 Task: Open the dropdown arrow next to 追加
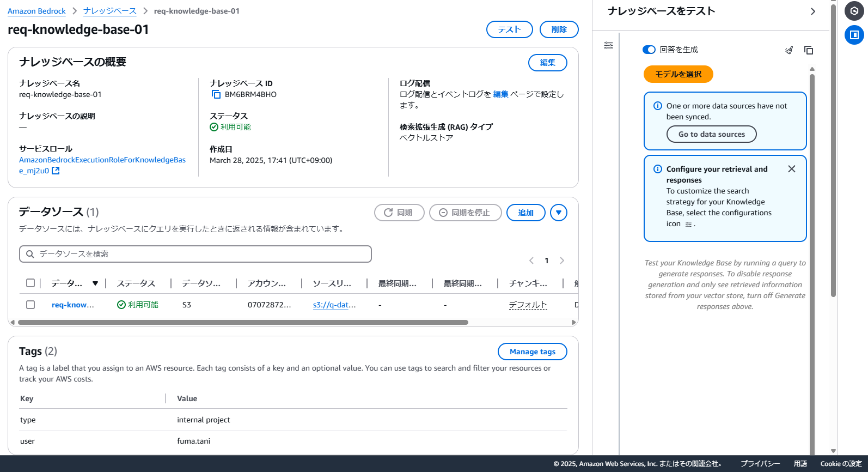coord(559,213)
